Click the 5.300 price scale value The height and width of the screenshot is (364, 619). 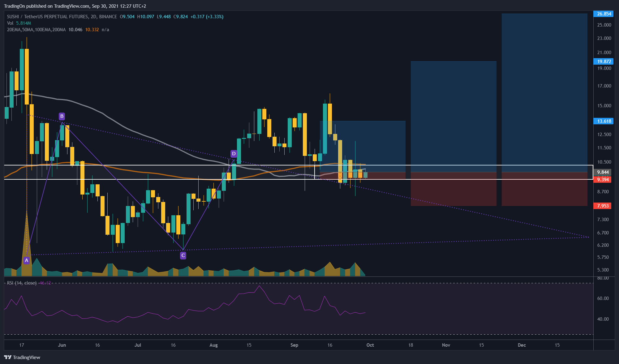pyautogui.click(x=603, y=270)
